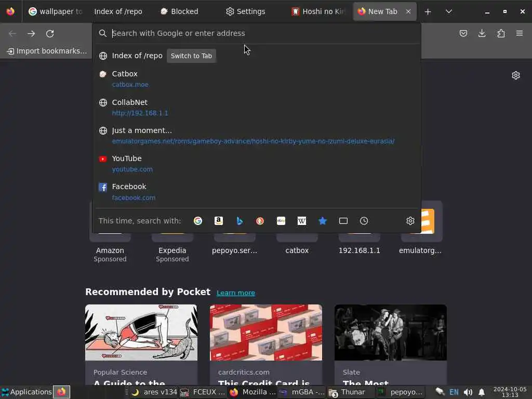Switch to ares v134 taskbar window

click(x=155, y=392)
